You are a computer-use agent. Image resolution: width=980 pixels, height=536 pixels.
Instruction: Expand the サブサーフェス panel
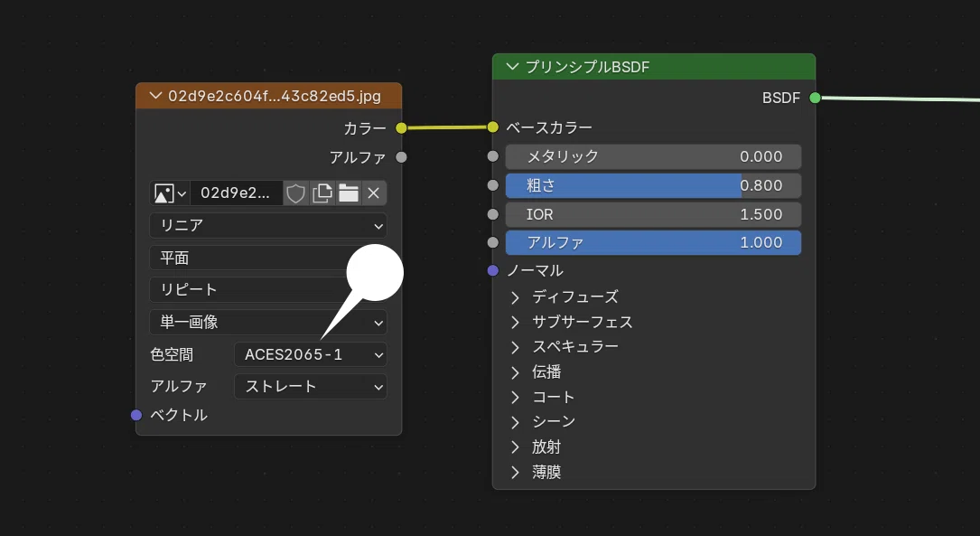pyautogui.click(x=515, y=322)
